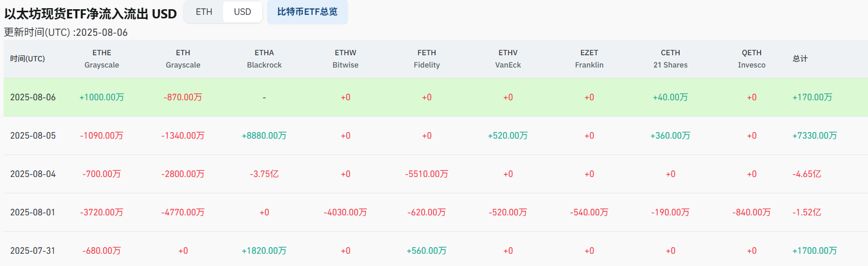This screenshot has height=266, width=868.
Task: Select the USD unit toggle
Action: click(243, 12)
